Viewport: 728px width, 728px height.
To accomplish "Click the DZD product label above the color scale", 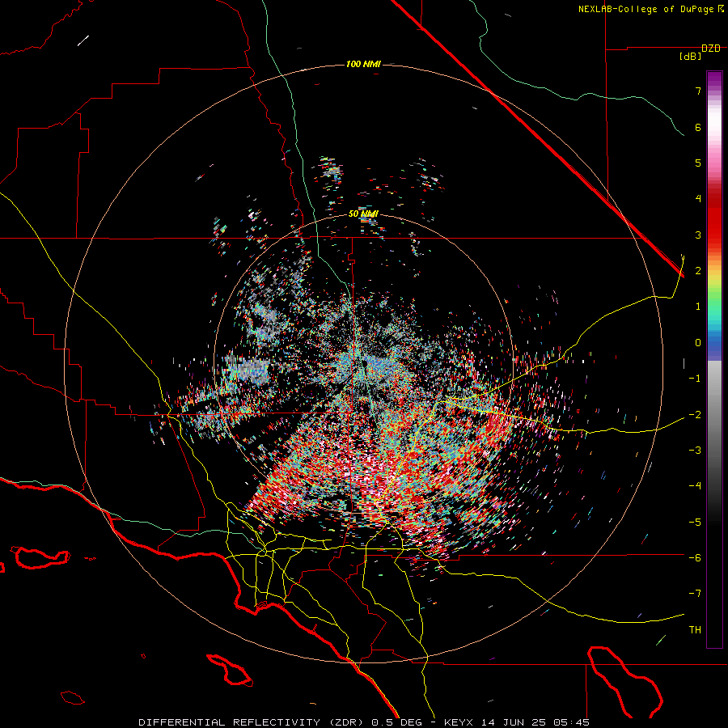I will click(x=711, y=49).
